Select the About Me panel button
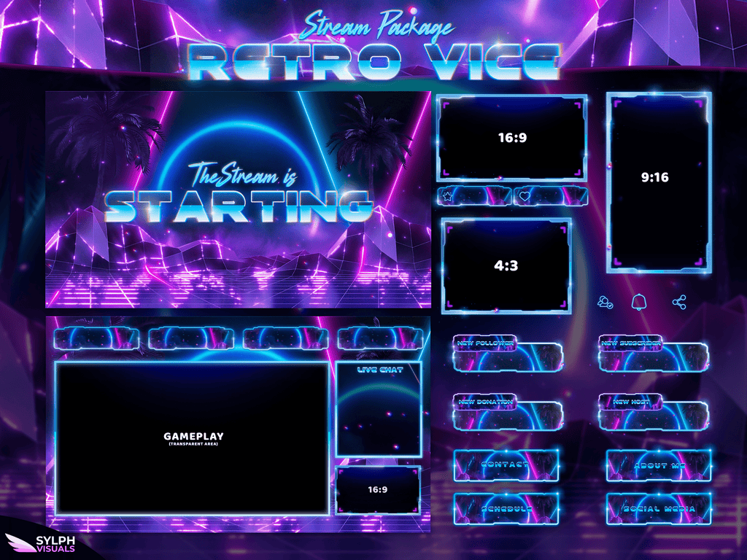 659,465
